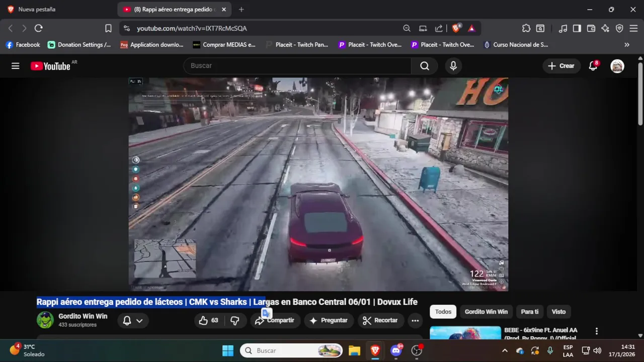Open the weather widget showing 31°C
644x362 pixels.
(x=28, y=350)
